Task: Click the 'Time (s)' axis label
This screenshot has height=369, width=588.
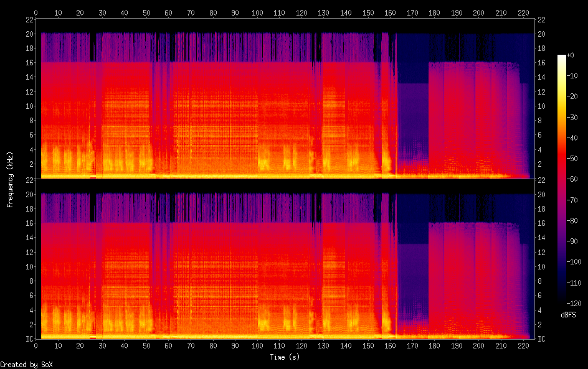Action: coord(285,357)
